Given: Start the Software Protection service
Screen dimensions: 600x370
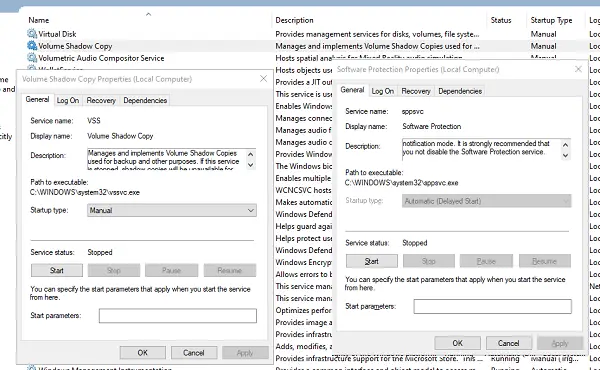Looking at the screenshot, I should coord(372,261).
